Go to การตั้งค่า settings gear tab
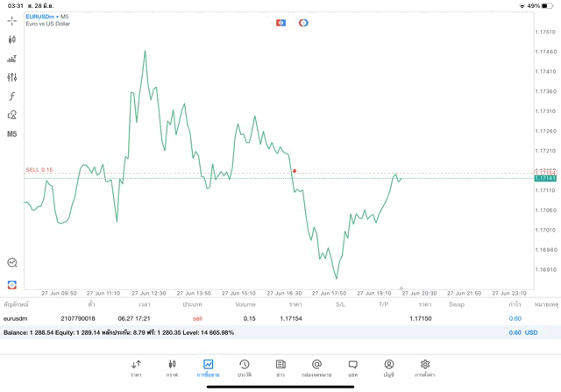 coord(425,367)
